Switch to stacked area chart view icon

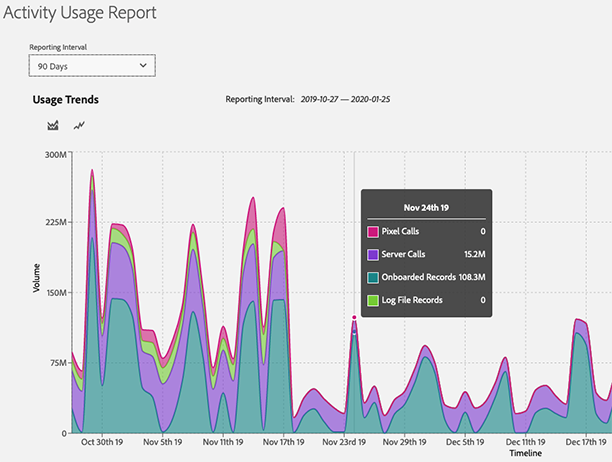pyautogui.click(x=53, y=125)
